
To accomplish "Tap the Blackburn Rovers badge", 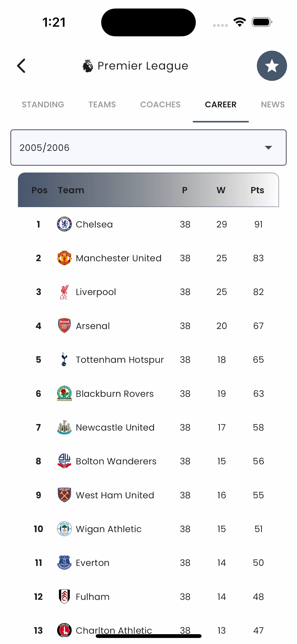I will (64, 393).
